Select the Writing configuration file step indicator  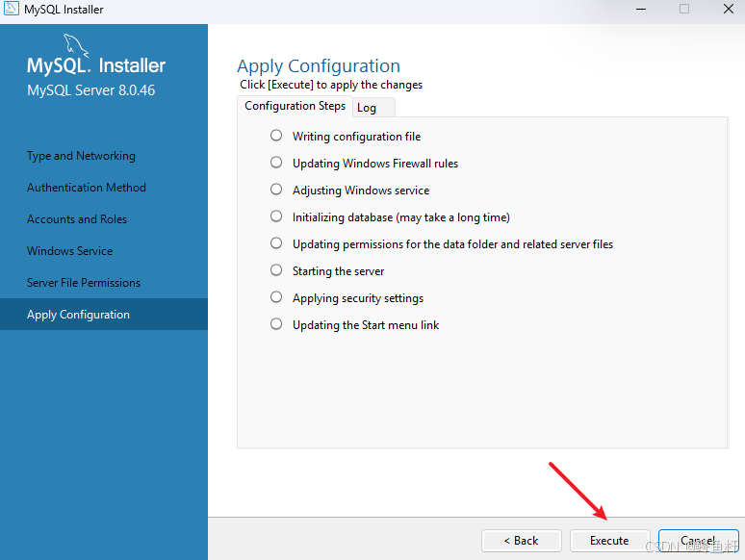(x=276, y=136)
